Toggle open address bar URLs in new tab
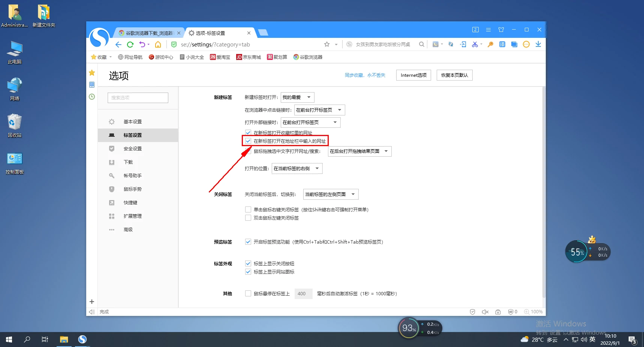Viewport: 644px width, 347px height. (248, 141)
